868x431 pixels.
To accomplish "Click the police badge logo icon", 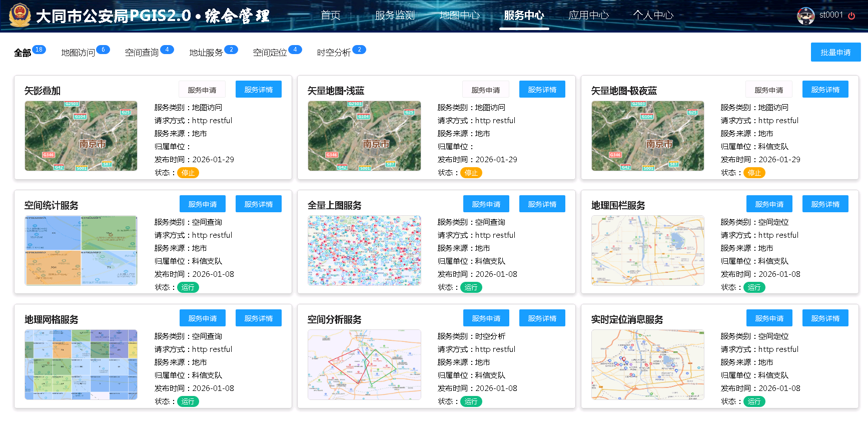I will (20, 15).
